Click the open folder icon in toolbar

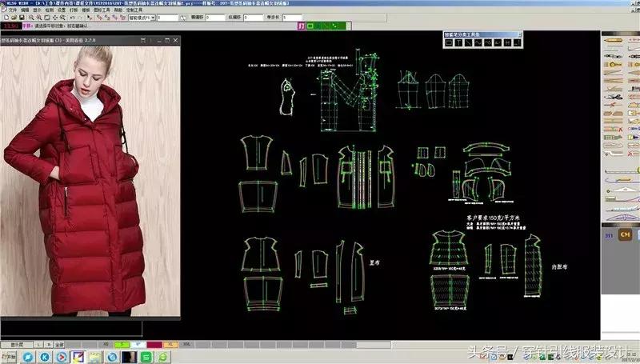12,18
